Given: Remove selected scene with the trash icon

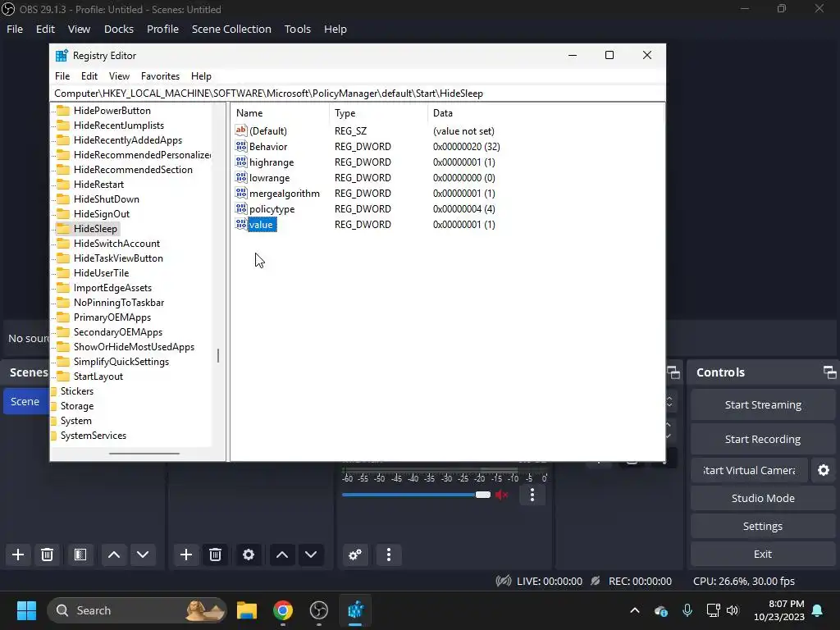Looking at the screenshot, I should pos(47,555).
